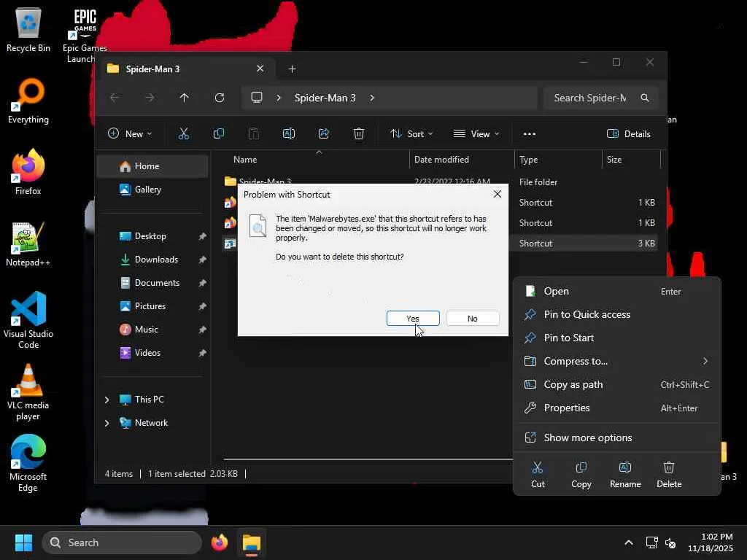Click the Rename icon in Explorer toolbar

tap(289, 134)
